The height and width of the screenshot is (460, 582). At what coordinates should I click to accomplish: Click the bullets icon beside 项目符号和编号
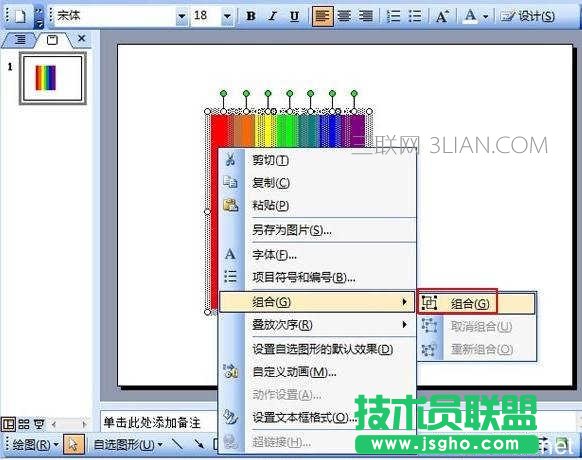230,277
